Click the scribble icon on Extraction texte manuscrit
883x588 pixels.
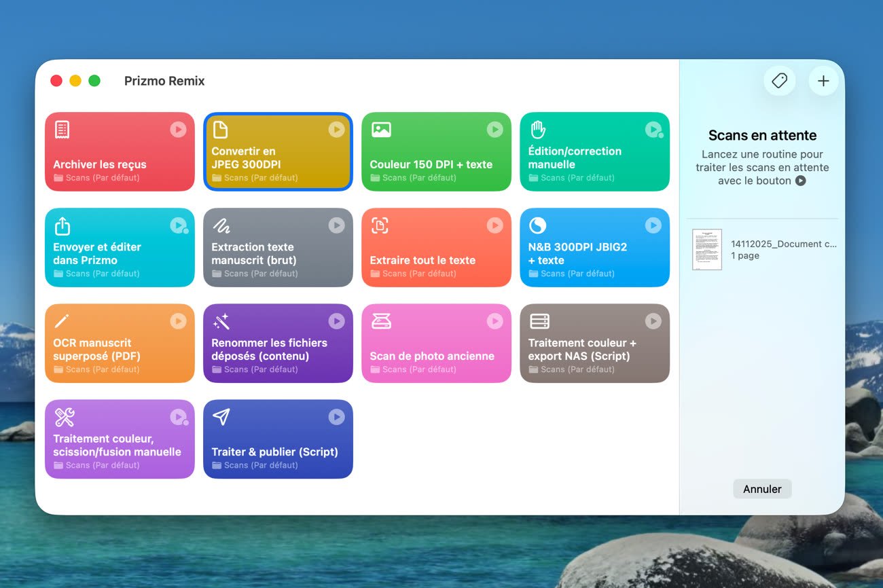[x=221, y=225]
